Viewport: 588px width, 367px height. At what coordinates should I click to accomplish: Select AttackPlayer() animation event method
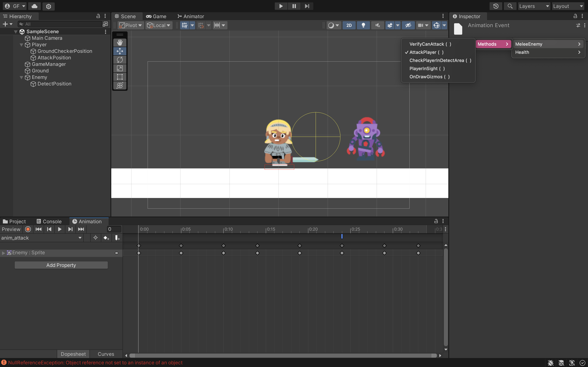coord(426,52)
